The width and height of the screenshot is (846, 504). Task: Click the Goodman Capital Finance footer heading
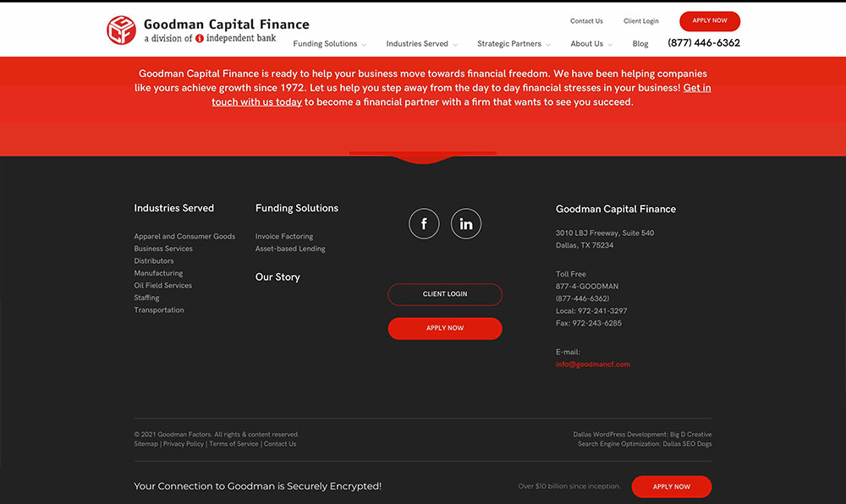[616, 209]
